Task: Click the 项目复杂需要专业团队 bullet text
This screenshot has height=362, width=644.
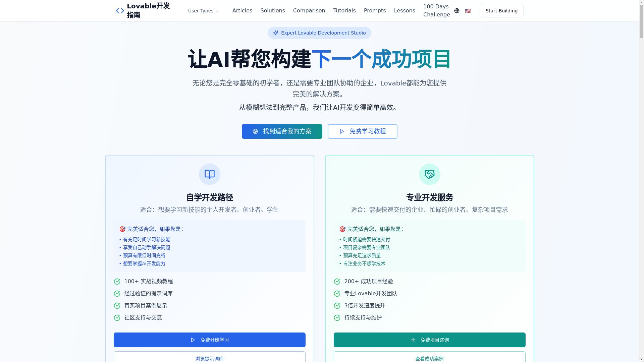Action: click(x=367, y=248)
